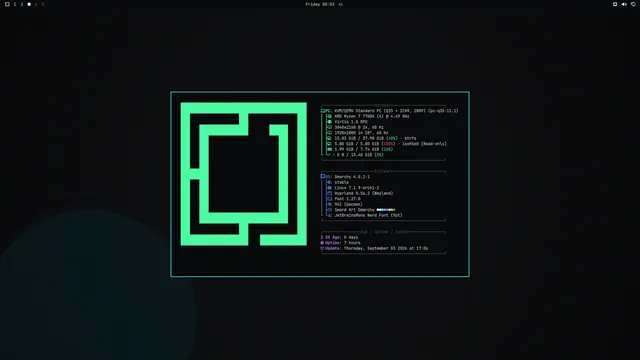Click the iso9660 Read-only disk line

(x=390, y=144)
